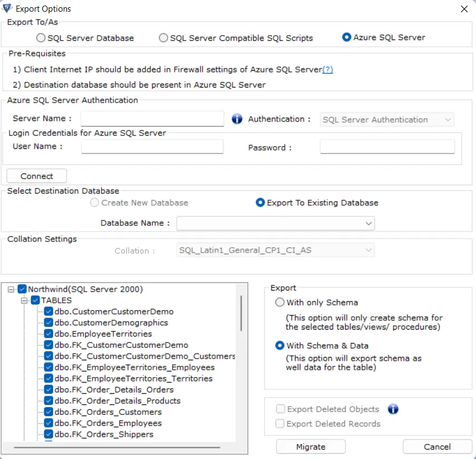Enable the Export Deleted Records checkbox

[x=281, y=423]
